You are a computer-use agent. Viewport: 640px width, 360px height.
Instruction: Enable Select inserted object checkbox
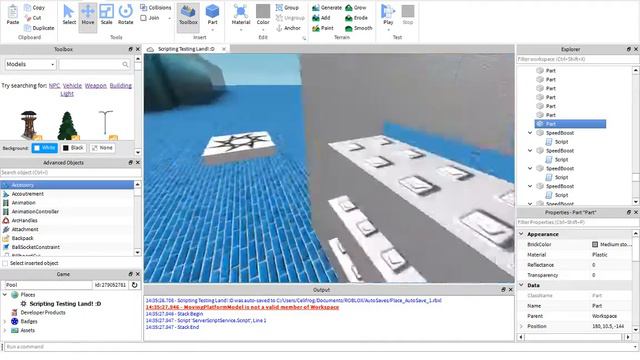pyautogui.click(x=5, y=263)
